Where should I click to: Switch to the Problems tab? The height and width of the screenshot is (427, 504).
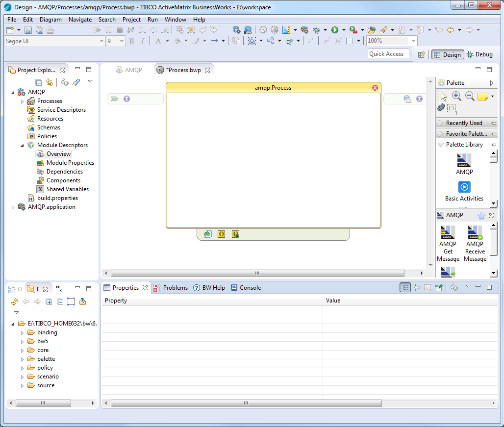point(171,288)
